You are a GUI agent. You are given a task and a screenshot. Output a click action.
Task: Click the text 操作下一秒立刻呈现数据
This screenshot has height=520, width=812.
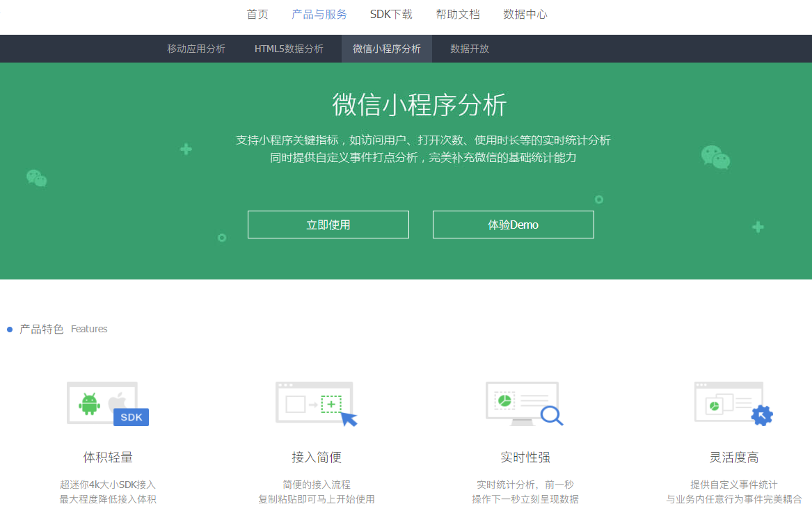[x=525, y=499]
